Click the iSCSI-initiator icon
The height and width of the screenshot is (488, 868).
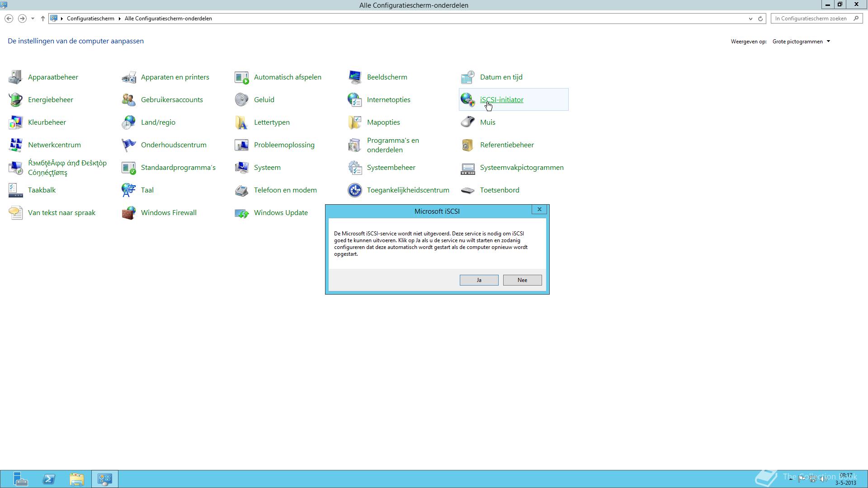(467, 100)
